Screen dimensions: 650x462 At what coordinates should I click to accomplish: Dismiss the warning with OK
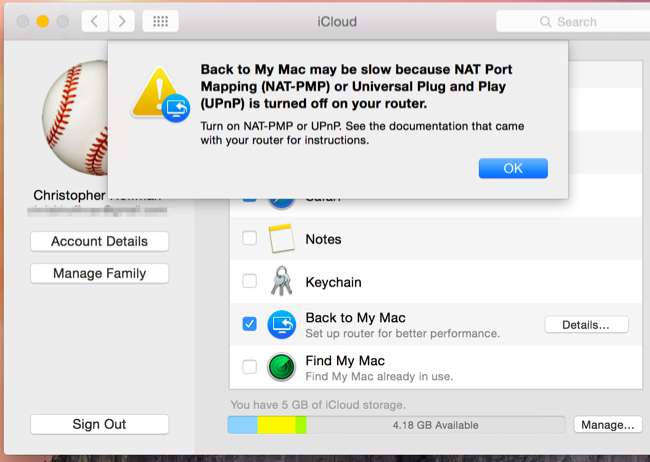(x=512, y=168)
